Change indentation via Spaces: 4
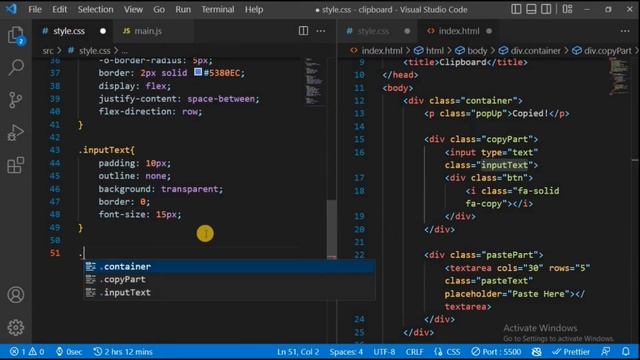Screen dimensions: 640x360 [346, 351]
